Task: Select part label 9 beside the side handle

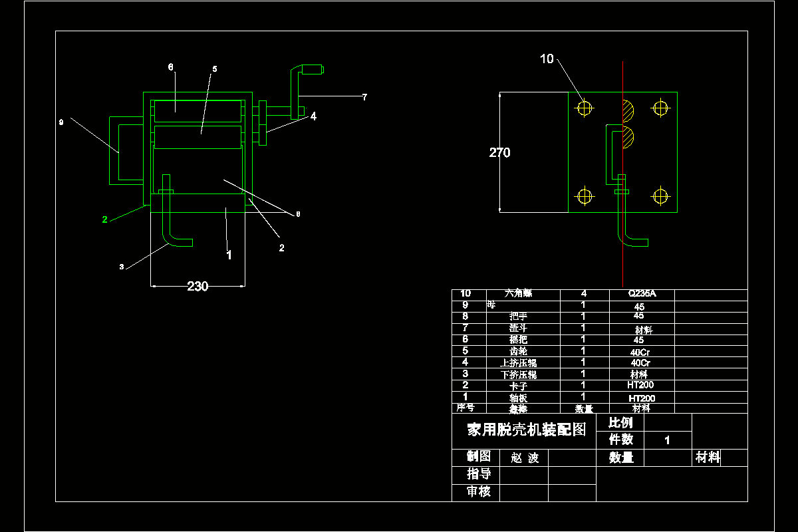Action: [x=61, y=122]
